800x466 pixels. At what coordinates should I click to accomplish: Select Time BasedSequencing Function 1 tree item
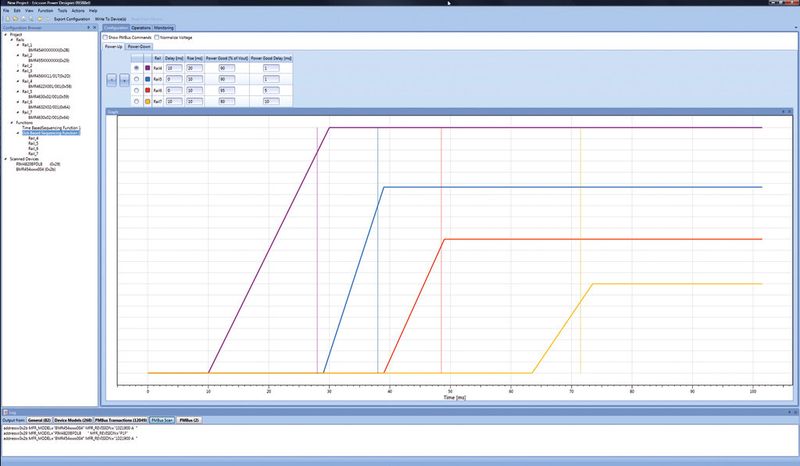click(51, 128)
